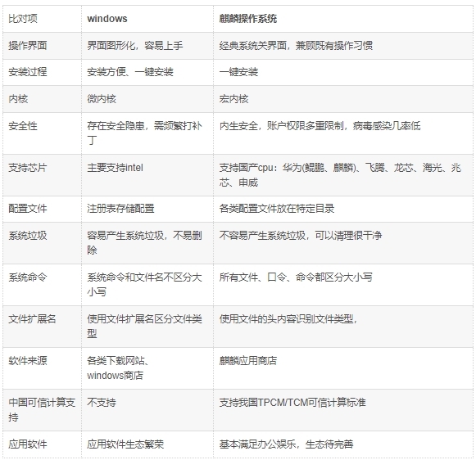Select the 注册表存储配置 cell
The height and width of the screenshot is (460, 476).
(x=147, y=209)
